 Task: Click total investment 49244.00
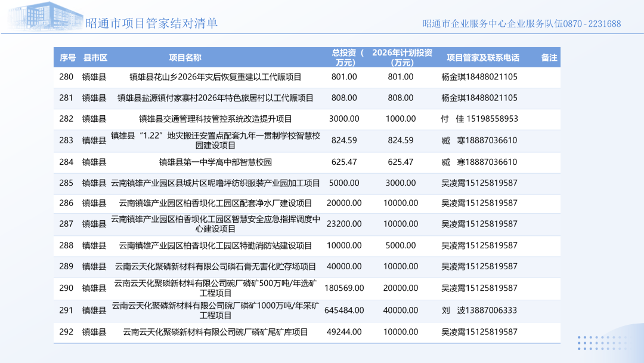click(344, 332)
